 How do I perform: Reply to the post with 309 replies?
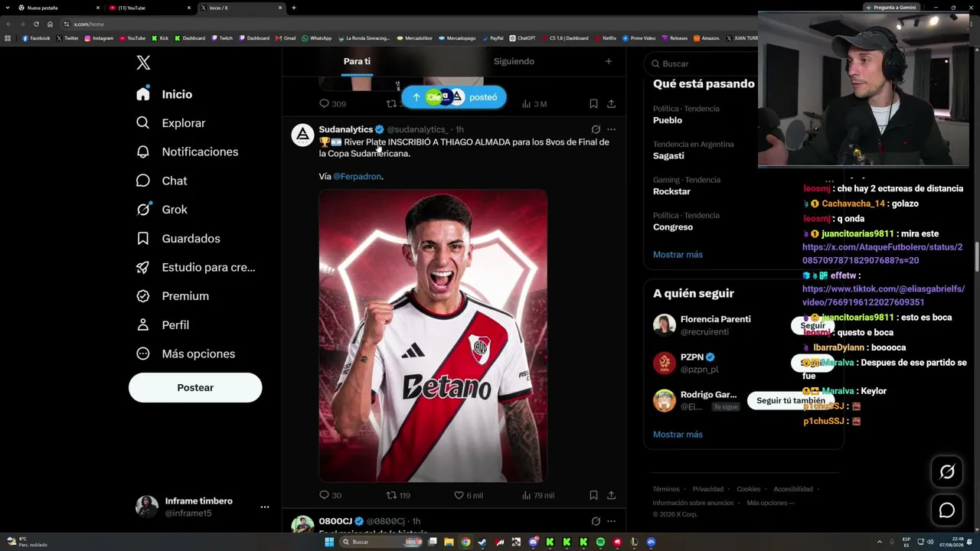click(332, 103)
